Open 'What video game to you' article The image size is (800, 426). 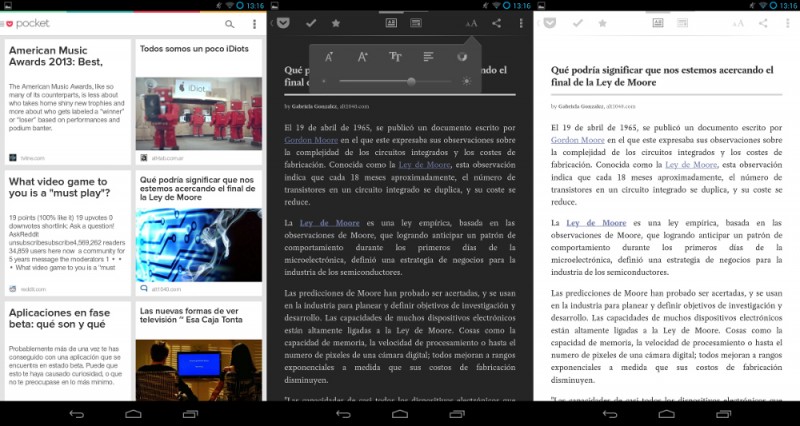(x=68, y=233)
